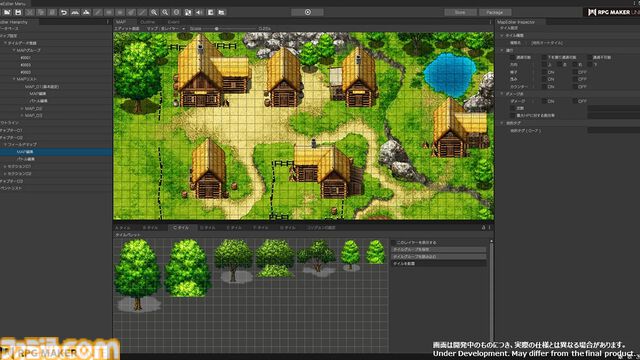The width and height of the screenshot is (640, 360).
Task: Collapse the MAPグループ tree node
Action: 14,50
